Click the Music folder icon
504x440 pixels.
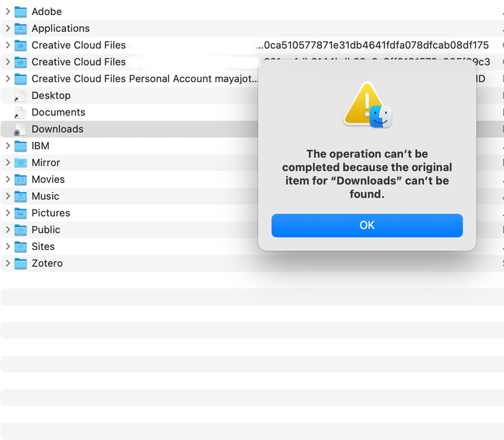pyautogui.click(x=20, y=196)
